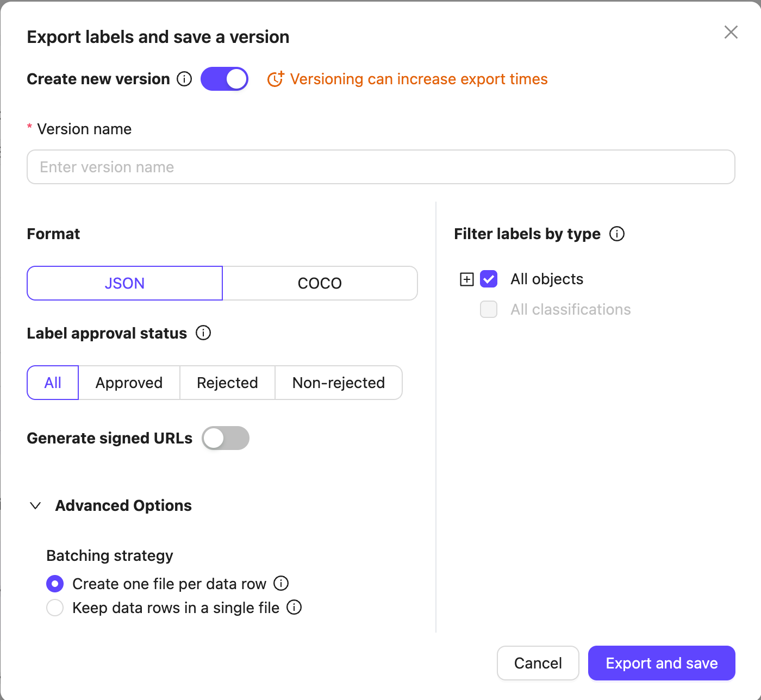Viewport: 761px width, 700px height.
Task: Uncheck the All objects checkbox
Action: 489,279
